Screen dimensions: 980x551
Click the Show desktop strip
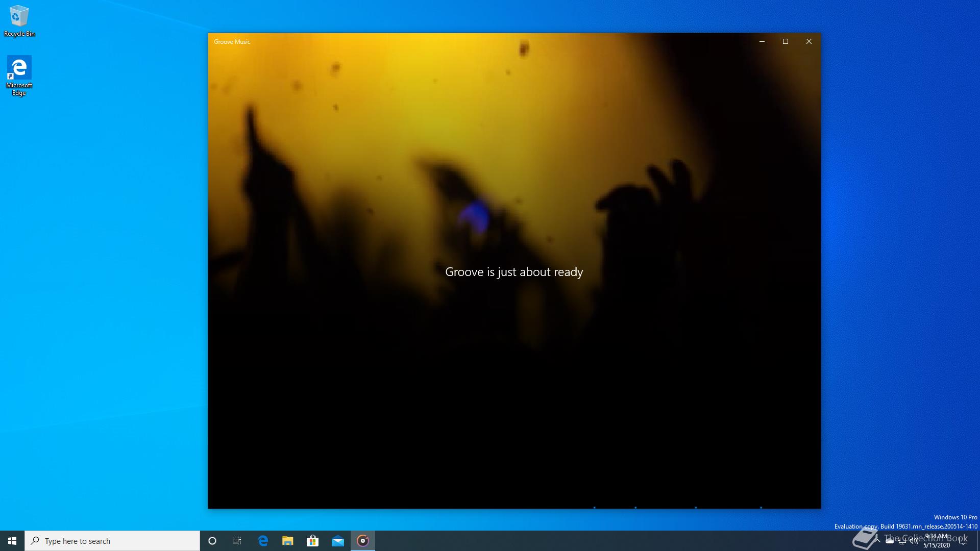click(978, 541)
